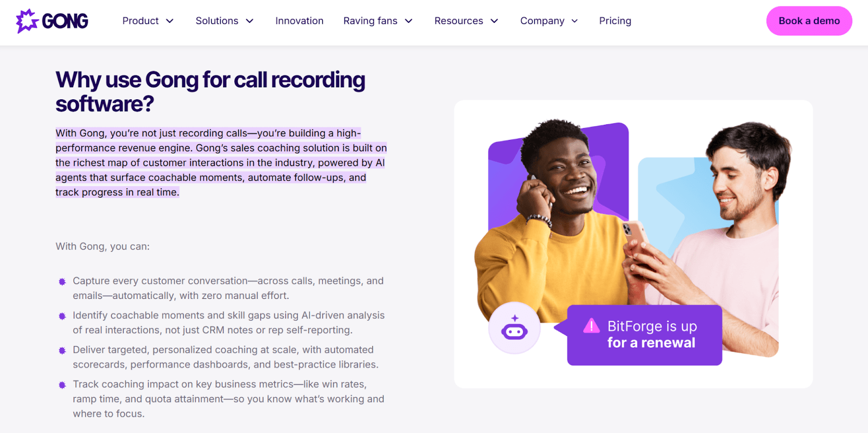Expand the Resources menu chevron
The width and height of the screenshot is (868, 433).
tap(494, 21)
